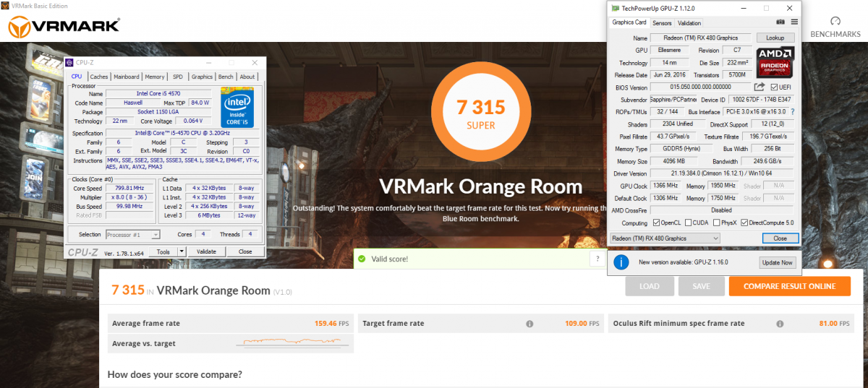
Task: Switch to the Sensors tab in GPU-Z
Action: [x=663, y=23]
